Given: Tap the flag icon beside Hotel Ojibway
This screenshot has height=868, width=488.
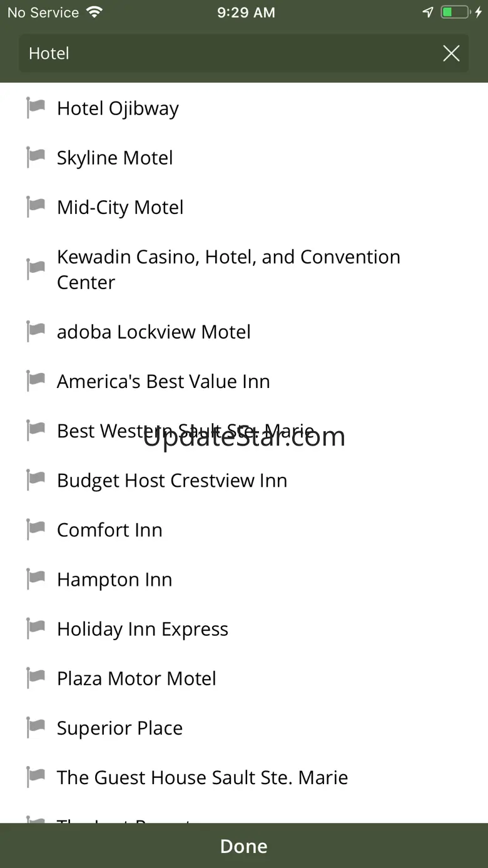Looking at the screenshot, I should pos(36,108).
